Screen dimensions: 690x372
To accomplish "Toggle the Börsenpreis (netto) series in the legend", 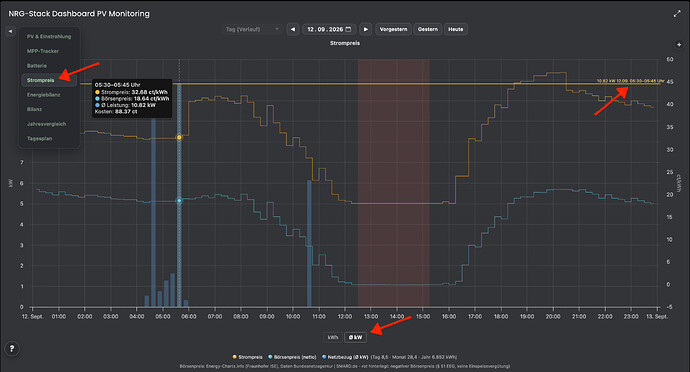I will 292,357.
